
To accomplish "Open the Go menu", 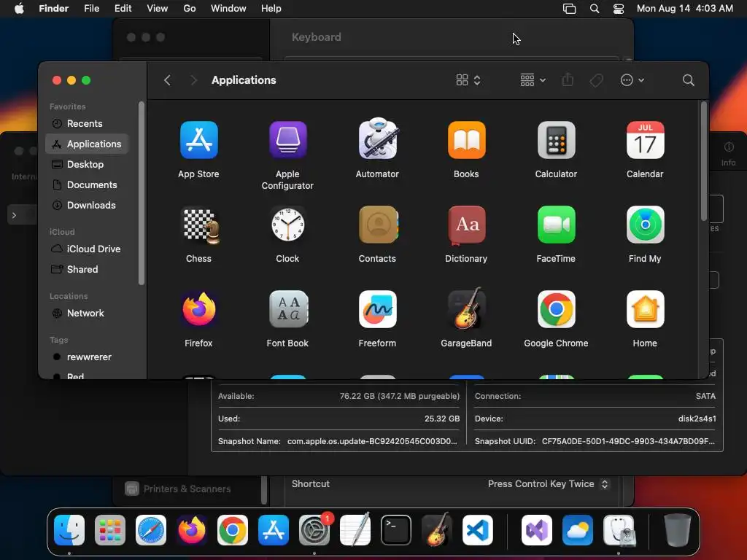I will click(190, 9).
